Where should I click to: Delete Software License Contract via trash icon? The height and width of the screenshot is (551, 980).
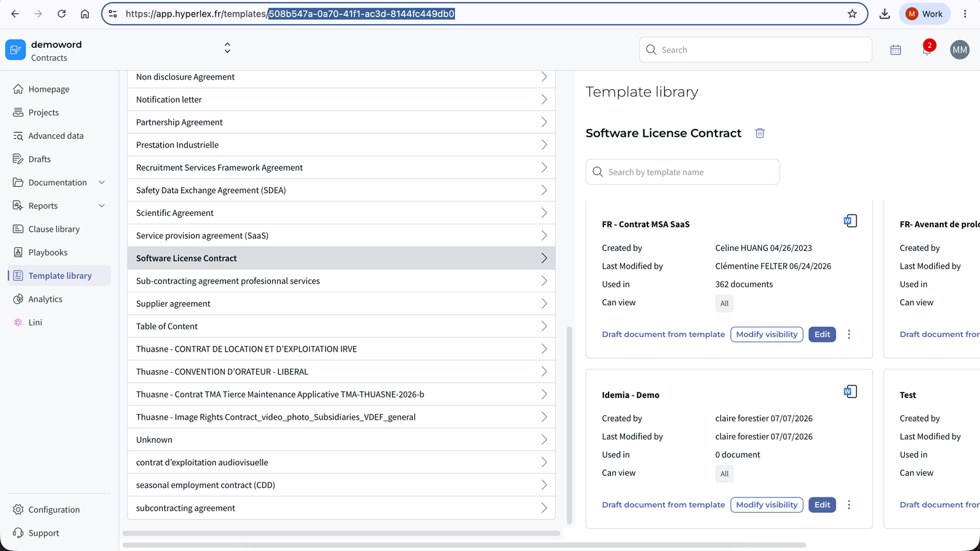[x=760, y=133]
